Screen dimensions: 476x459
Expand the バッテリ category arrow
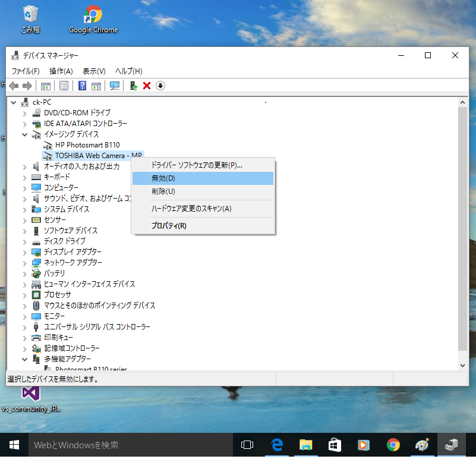point(24,273)
